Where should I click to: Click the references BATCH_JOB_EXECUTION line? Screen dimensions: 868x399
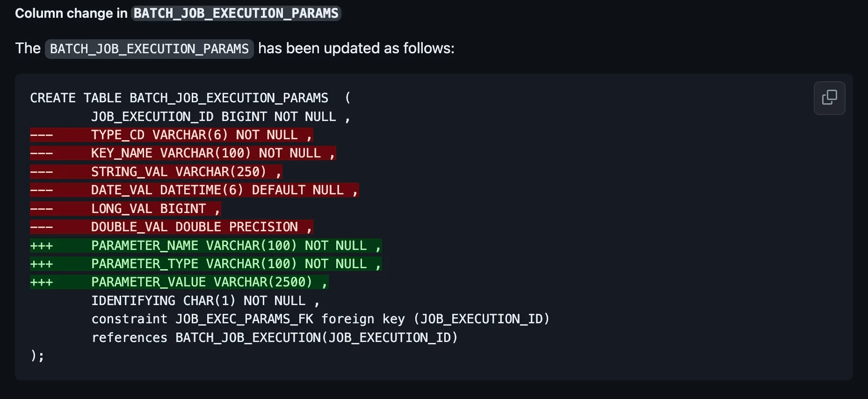click(275, 338)
